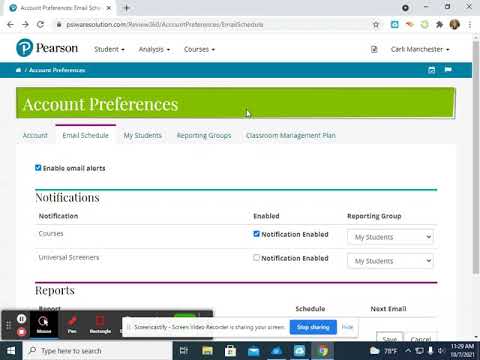Click Chrome icon in taskbar
The image size is (480, 360).
(x=323, y=351)
